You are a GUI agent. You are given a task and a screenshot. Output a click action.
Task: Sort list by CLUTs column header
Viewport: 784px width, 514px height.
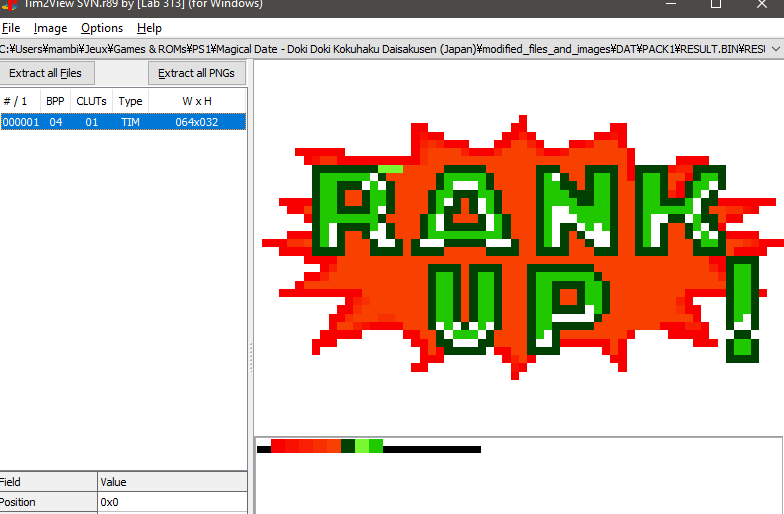pyautogui.click(x=91, y=101)
